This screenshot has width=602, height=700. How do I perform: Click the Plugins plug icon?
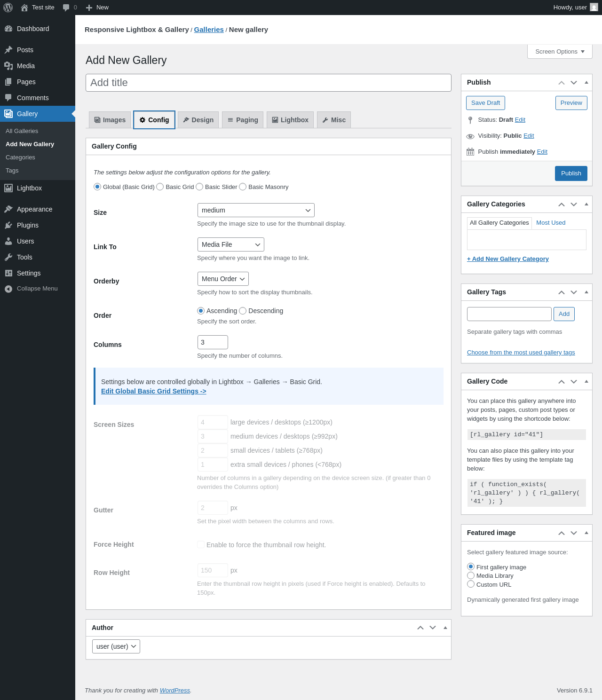[x=8, y=225]
